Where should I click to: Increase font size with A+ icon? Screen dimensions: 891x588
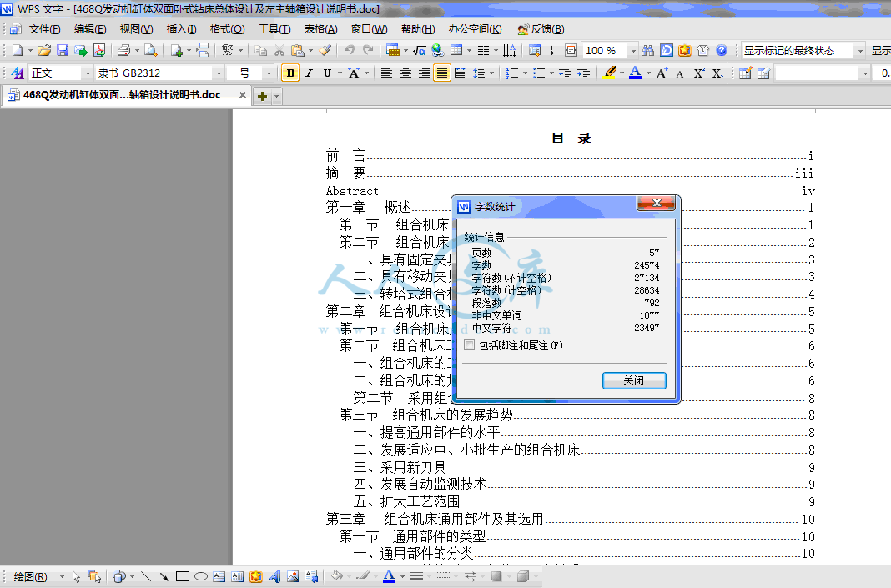click(662, 73)
